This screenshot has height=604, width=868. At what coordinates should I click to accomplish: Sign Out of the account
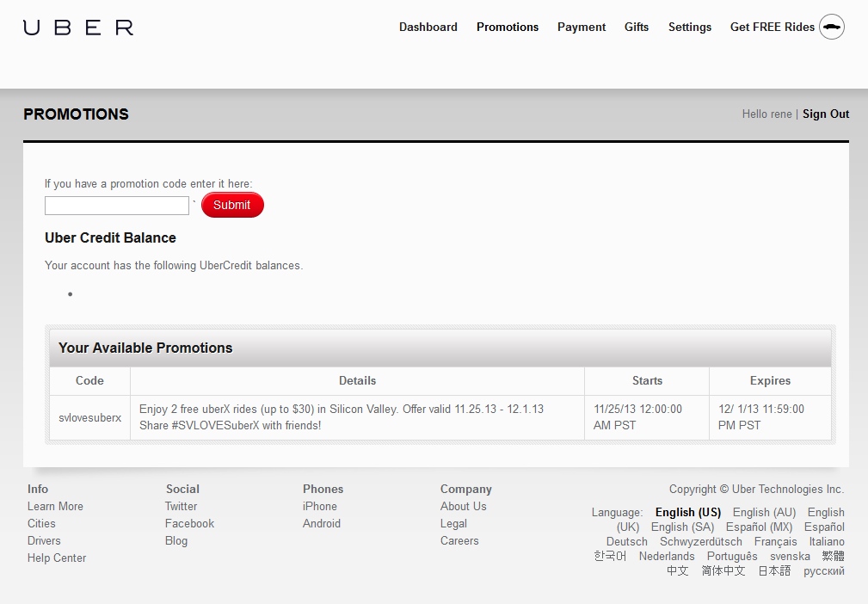[x=825, y=114]
